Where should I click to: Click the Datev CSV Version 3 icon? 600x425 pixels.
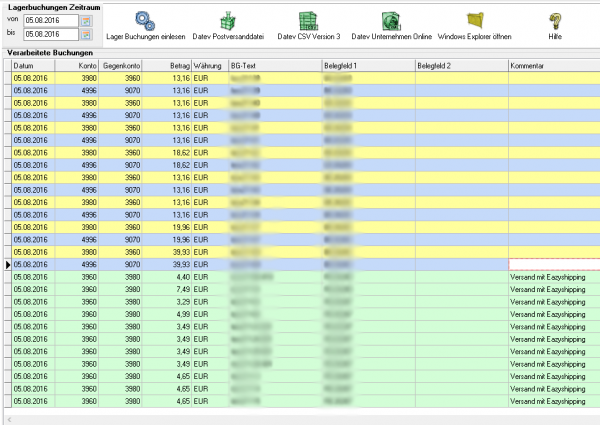point(309,20)
